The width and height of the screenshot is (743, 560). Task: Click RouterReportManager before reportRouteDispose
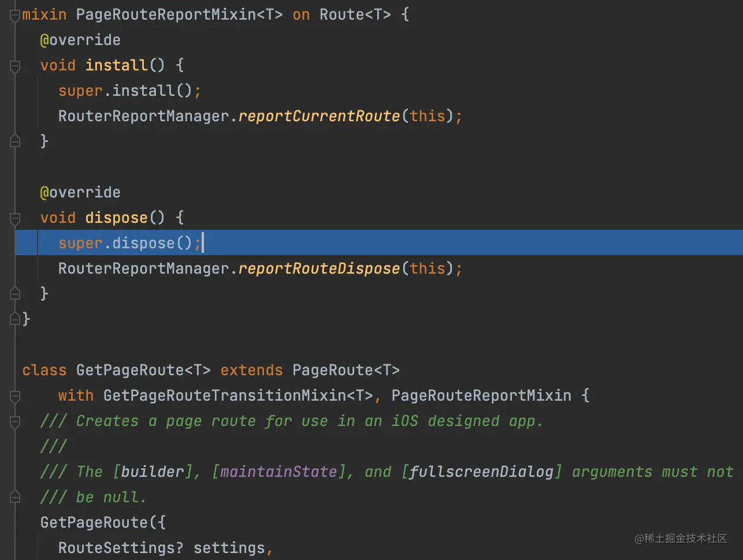(143, 268)
